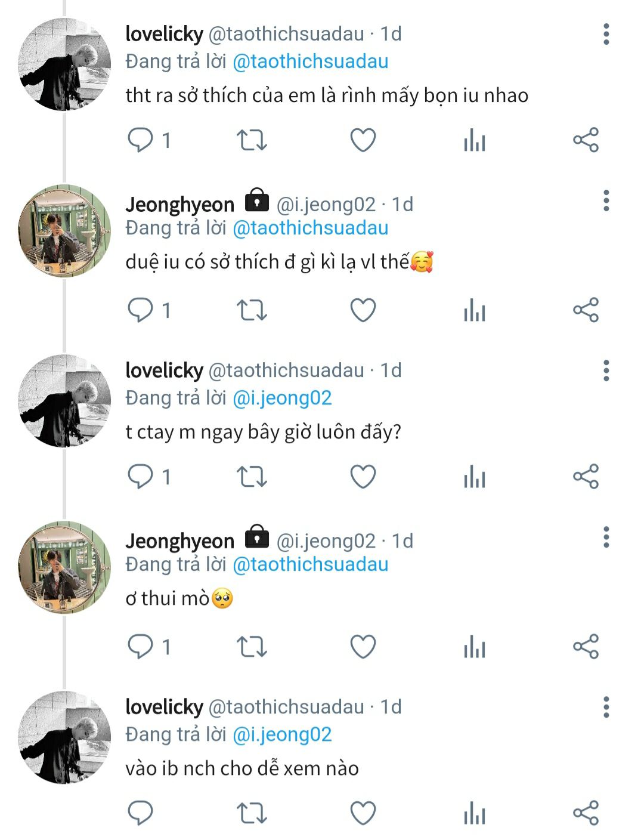Image resolution: width=644 pixels, height=837 pixels.
Task: Reply to the "vào ib nch cho dễ xem" tweet
Action: point(141,813)
